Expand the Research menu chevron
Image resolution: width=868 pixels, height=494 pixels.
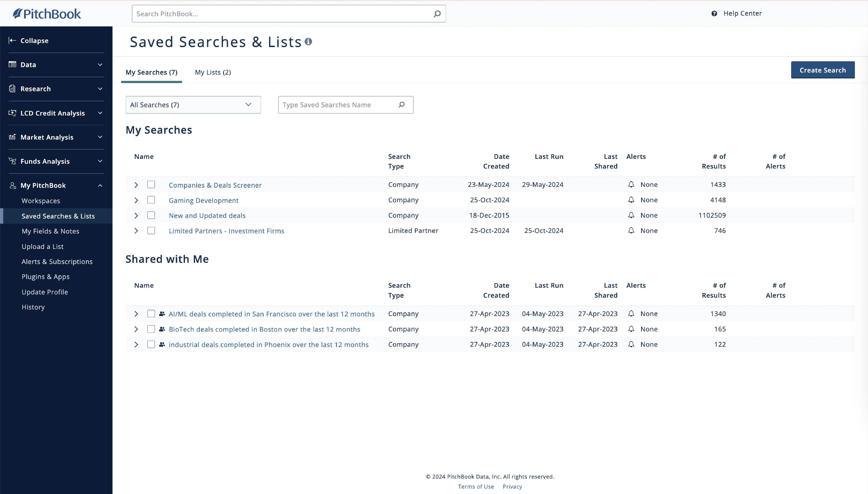[100, 89]
